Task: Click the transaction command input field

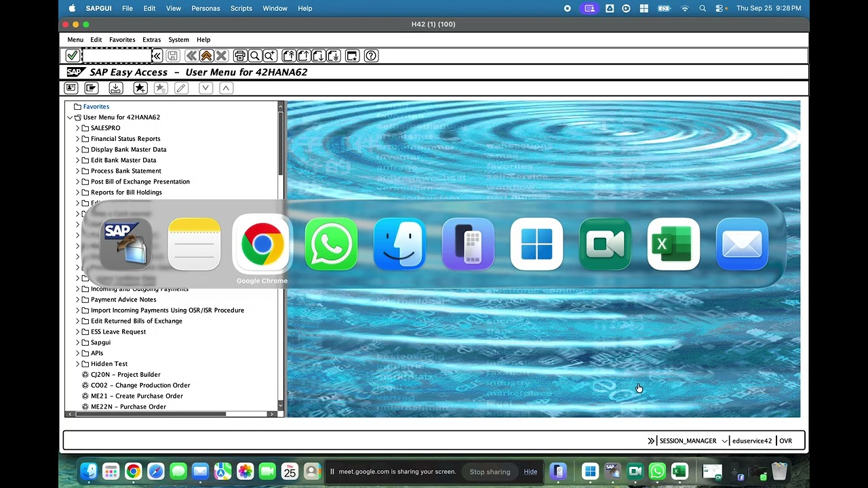Action: pyautogui.click(x=117, y=56)
